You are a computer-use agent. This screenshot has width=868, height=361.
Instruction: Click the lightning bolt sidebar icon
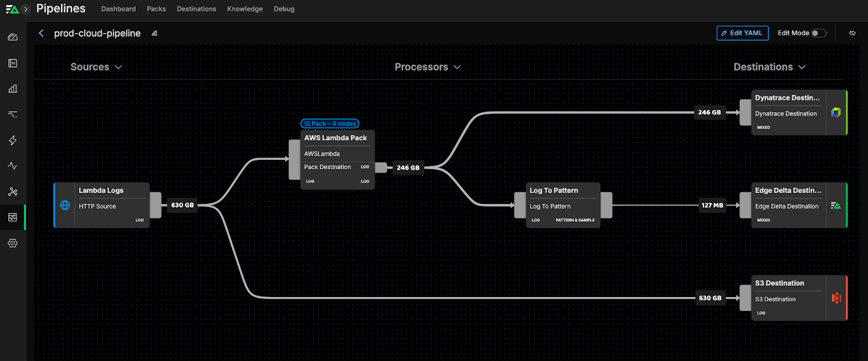click(x=12, y=140)
